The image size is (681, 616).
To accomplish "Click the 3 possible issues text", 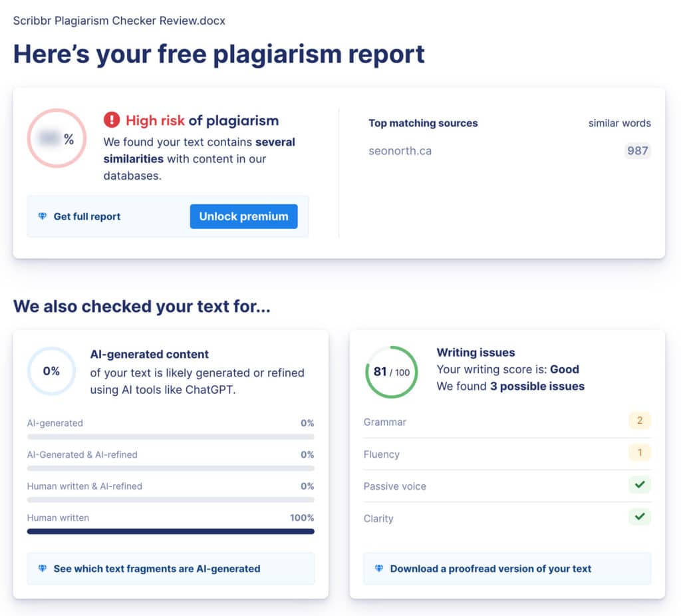I will pos(537,386).
